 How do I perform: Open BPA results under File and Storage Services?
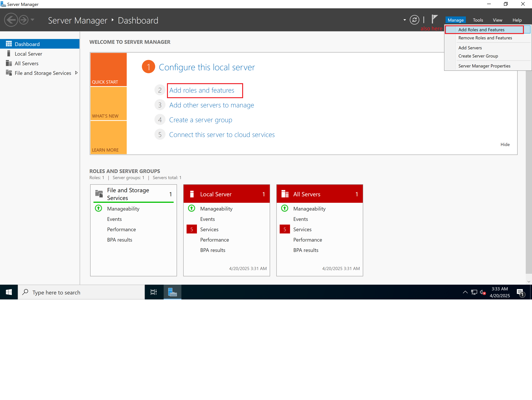point(120,240)
